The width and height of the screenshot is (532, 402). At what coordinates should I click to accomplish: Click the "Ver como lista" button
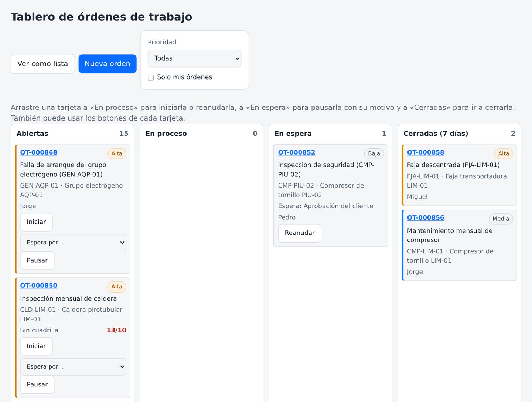[x=43, y=64]
